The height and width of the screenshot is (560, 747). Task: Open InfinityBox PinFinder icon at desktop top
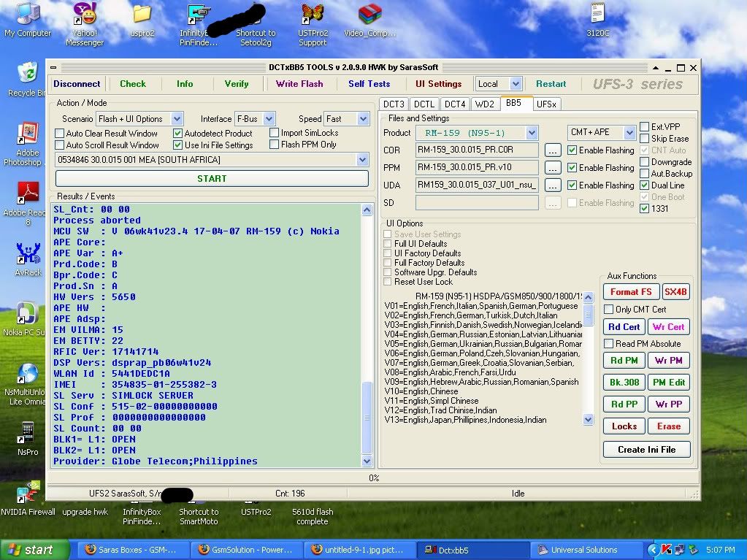pyautogui.click(x=199, y=25)
